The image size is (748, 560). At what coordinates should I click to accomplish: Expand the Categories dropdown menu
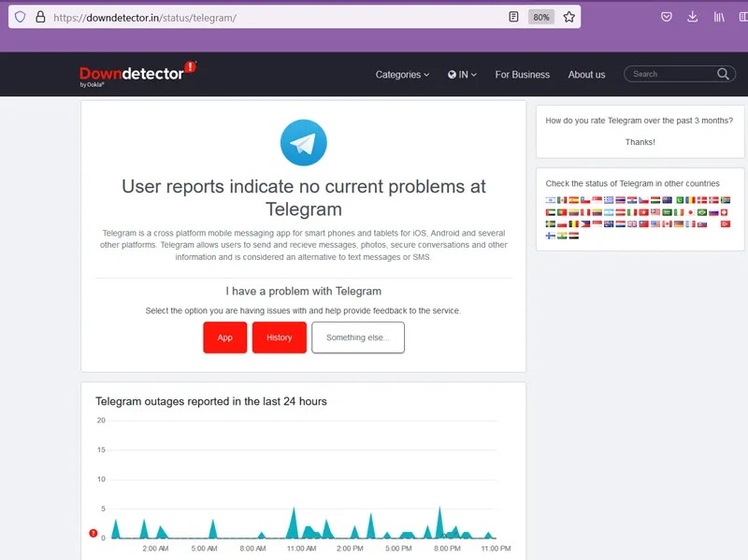coord(402,75)
